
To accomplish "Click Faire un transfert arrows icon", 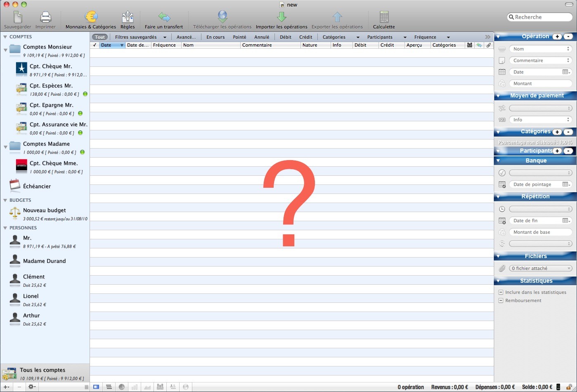I will (164, 17).
